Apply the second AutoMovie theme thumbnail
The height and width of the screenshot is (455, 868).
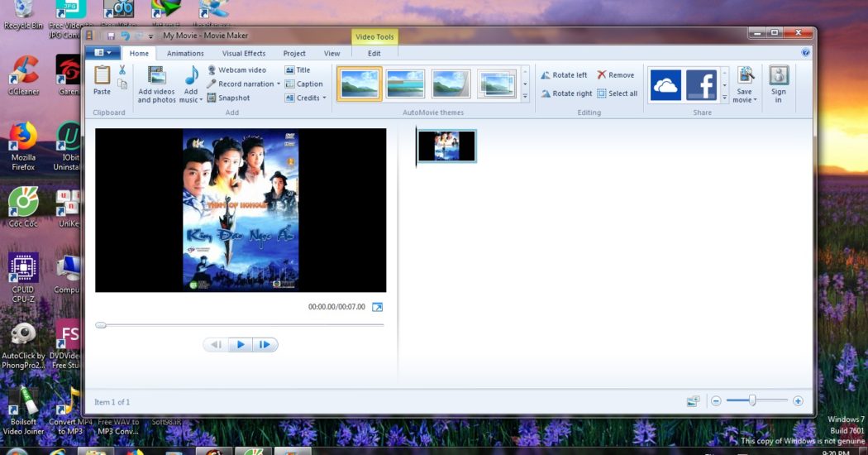point(405,84)
